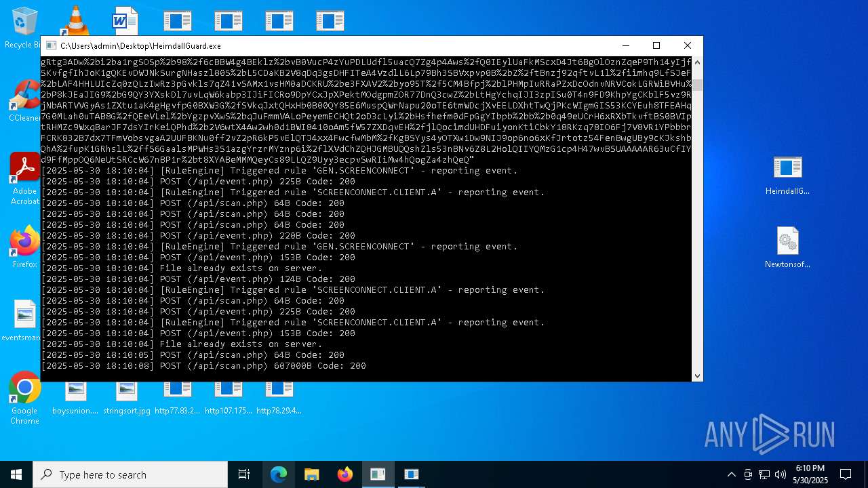Open the http78.29.4 desktop file
Screen dimensions: 868x488
(x=279, y=399)
